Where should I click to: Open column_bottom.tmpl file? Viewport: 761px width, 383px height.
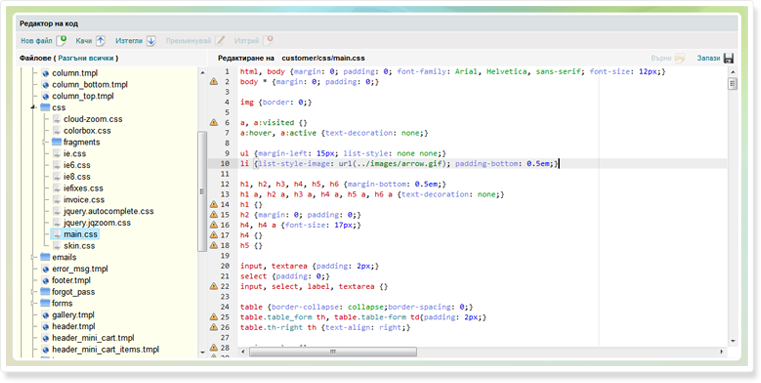(90, 84)
